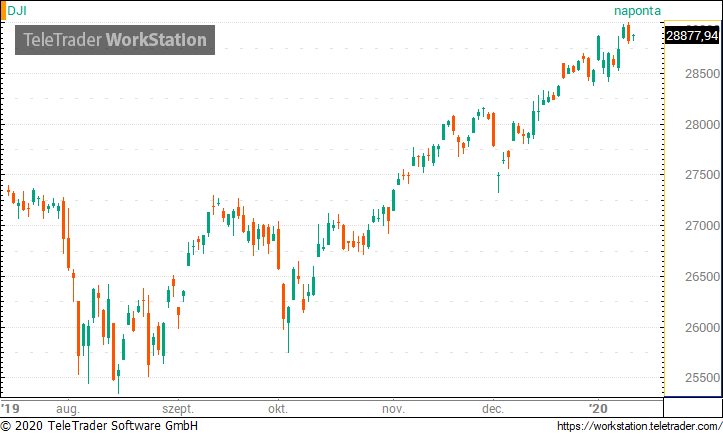Click the 'aug.' date axis label

pos(68,409)
